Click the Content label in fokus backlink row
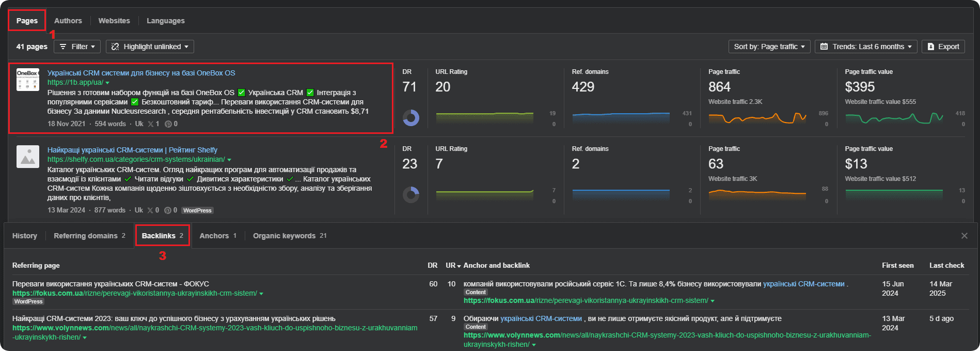The image size is (980, 351). [x=476, y=292]
